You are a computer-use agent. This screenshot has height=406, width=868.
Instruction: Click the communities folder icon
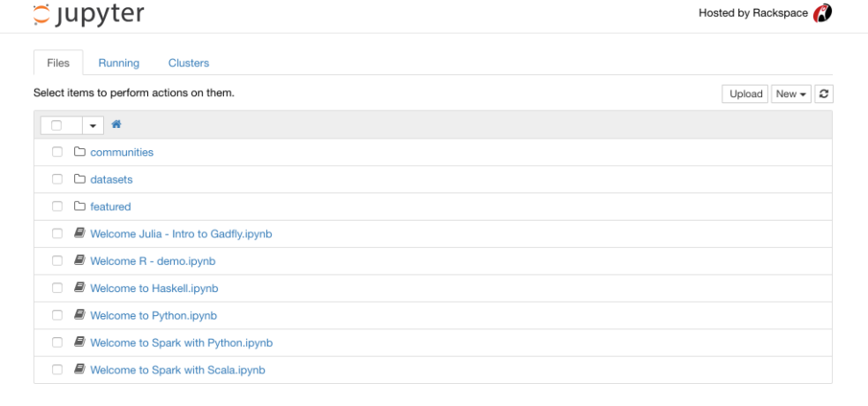tap(79, 151)
